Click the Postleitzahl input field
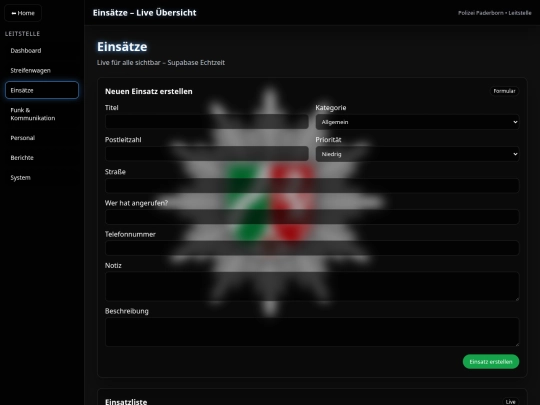The height and width of the screenshot is (405, 540). (x=207, y=154)
